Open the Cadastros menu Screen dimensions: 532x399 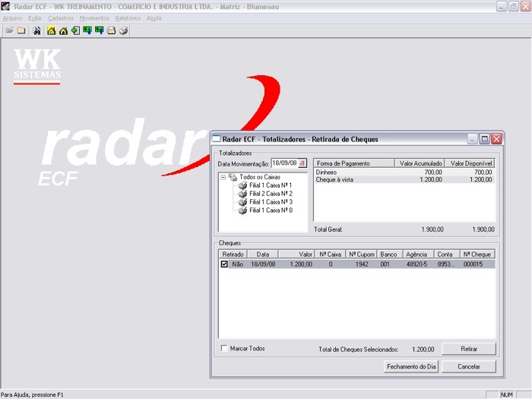(61, 18)
